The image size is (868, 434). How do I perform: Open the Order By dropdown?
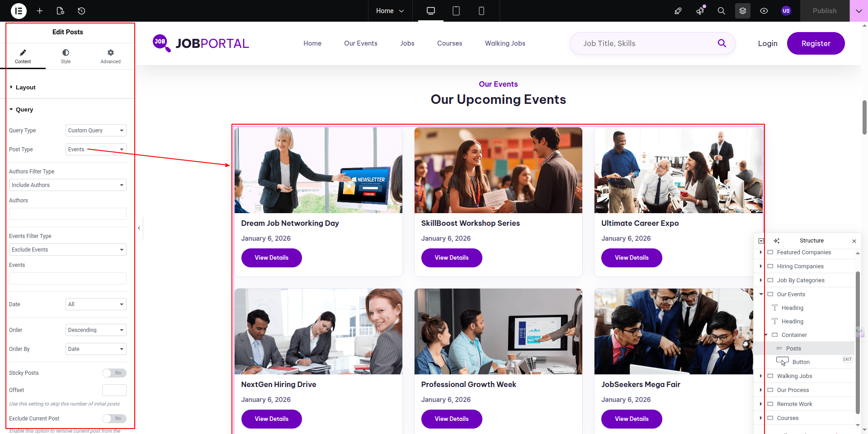(96, 349)
